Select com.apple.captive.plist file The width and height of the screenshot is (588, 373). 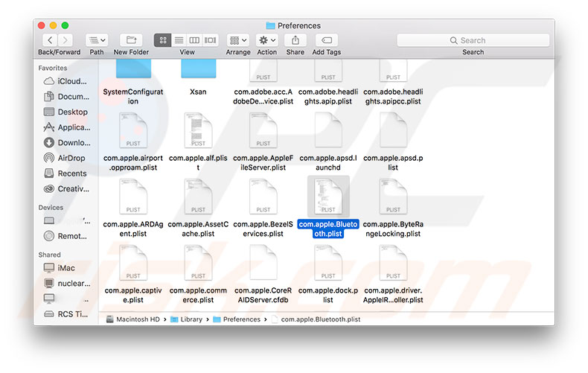133,274
